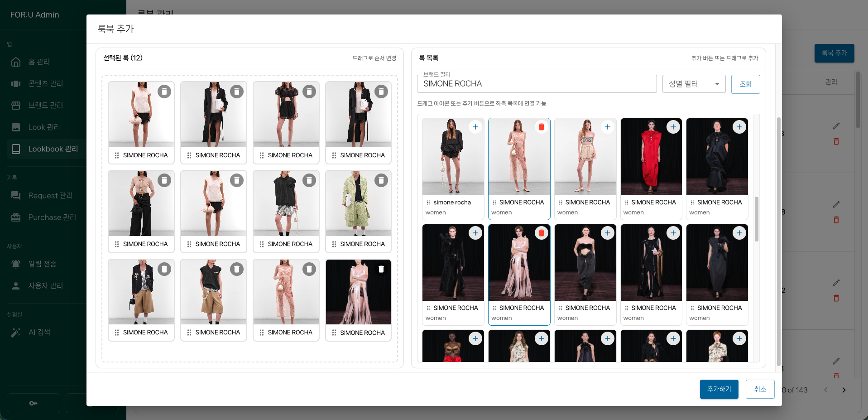Add the lowercase 'simone rocha' look
Screen dimensions: 868x420
pyautogui.click(x=475, y=127)
